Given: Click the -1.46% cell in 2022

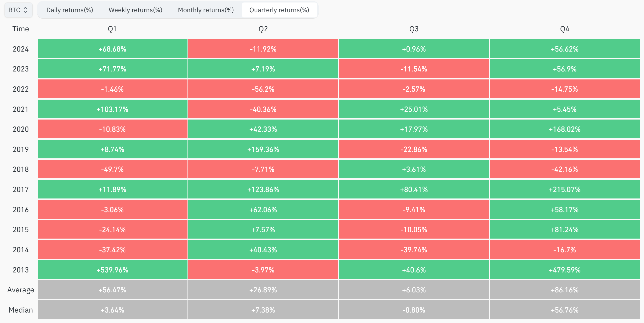Looking at the screenshot, I should (112, 89).
